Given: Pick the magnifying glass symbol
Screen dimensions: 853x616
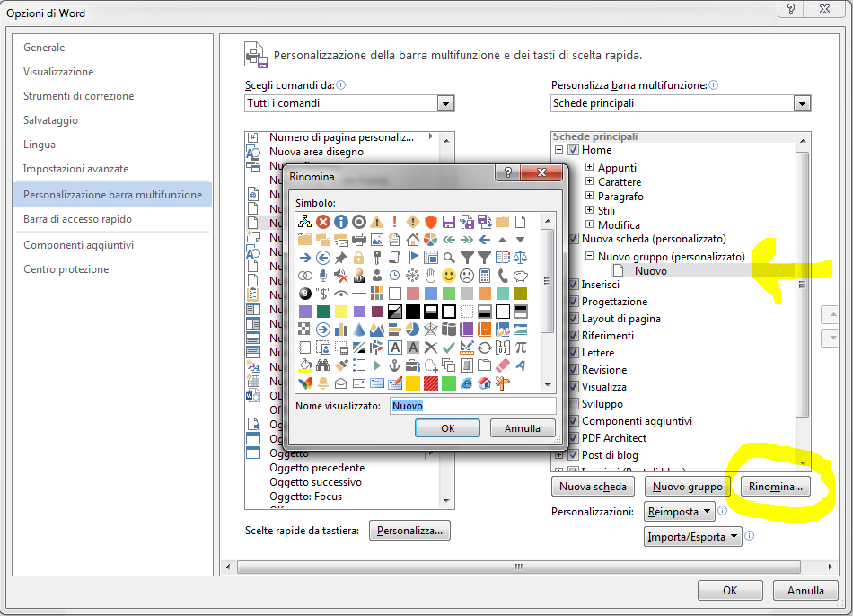Looking at the screenshot, I should click(449, 258).
